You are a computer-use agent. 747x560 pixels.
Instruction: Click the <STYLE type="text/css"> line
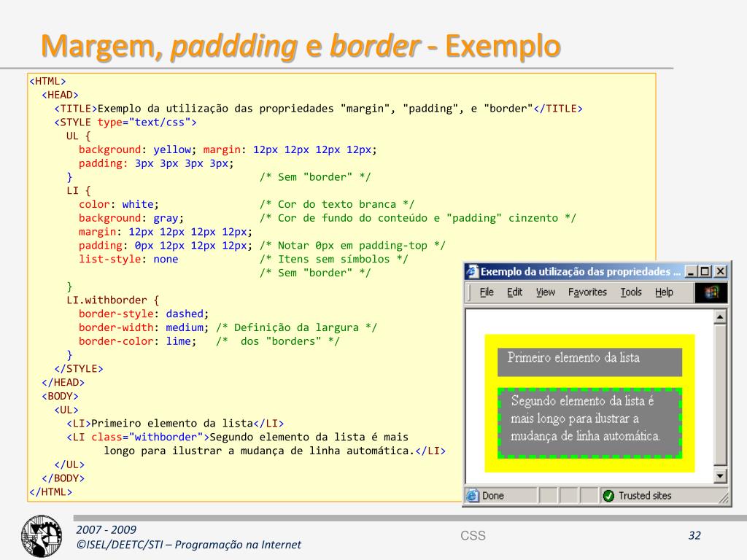tap(125, 122)
